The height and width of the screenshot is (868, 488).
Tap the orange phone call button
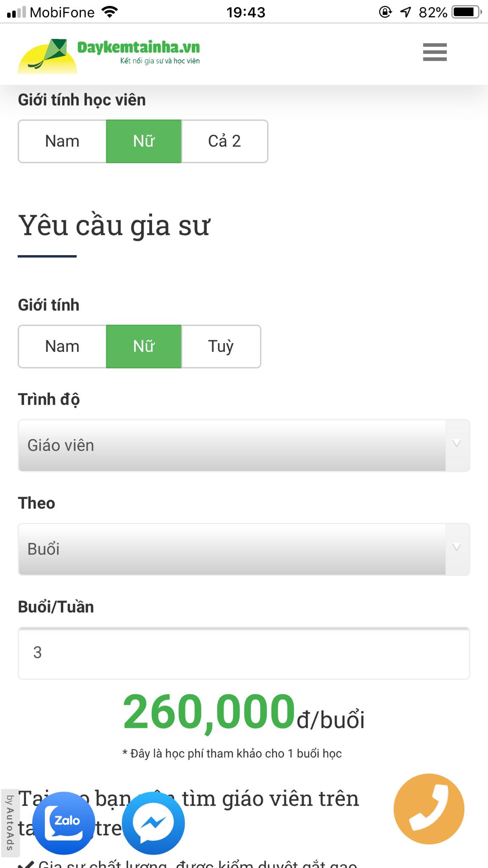tap(429, 809)
